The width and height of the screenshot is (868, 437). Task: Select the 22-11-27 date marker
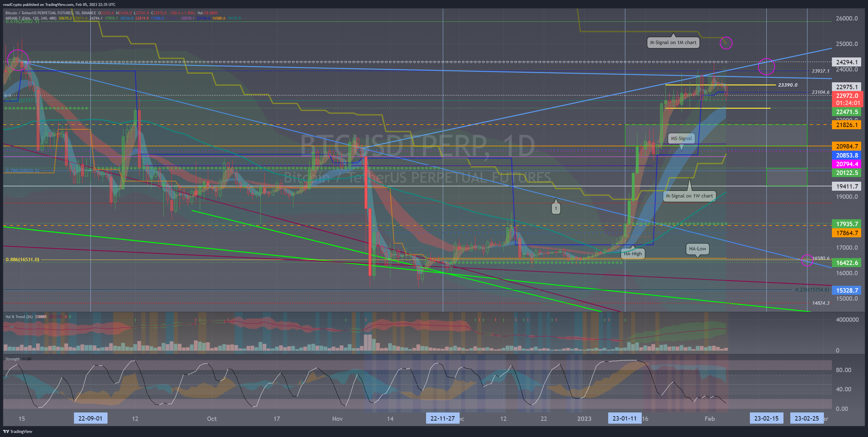click(443, 418)
